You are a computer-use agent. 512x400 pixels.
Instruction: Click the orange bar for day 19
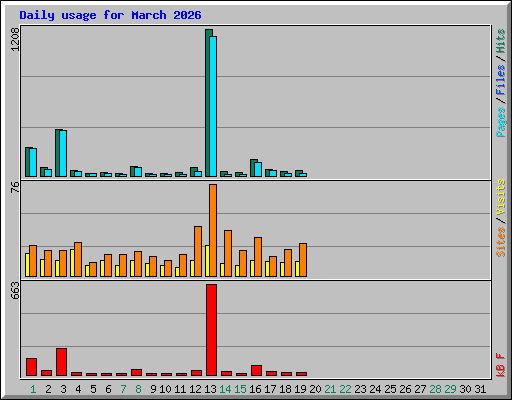pos(303,260)
